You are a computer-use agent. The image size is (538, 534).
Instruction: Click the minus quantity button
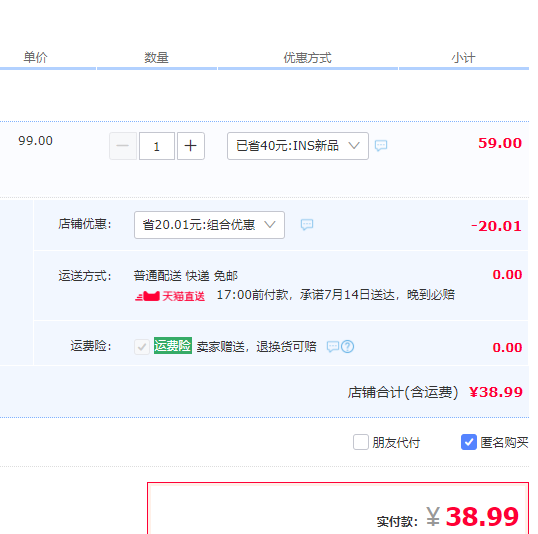(x=123, y=146)
